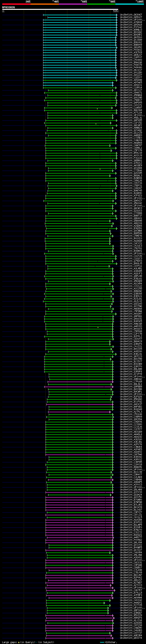The width and height of the screenshot is (146, 644).
Task: Select hit label UniRef100_O81852
Action: pos(131,47)
